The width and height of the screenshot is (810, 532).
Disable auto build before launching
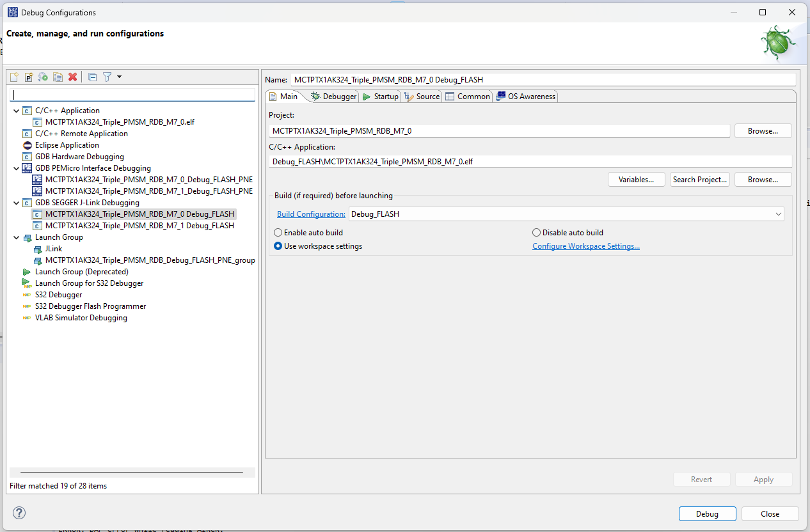click(x=536, y=232)
